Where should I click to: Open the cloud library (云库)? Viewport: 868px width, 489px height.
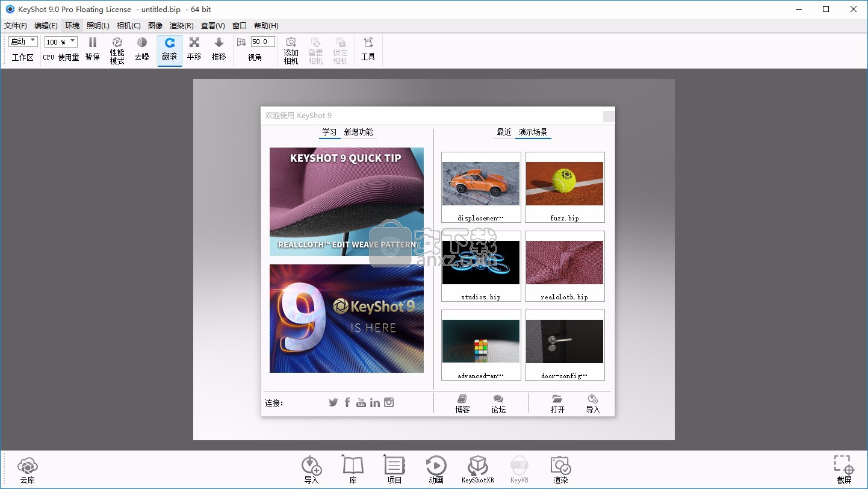[28, 470]
